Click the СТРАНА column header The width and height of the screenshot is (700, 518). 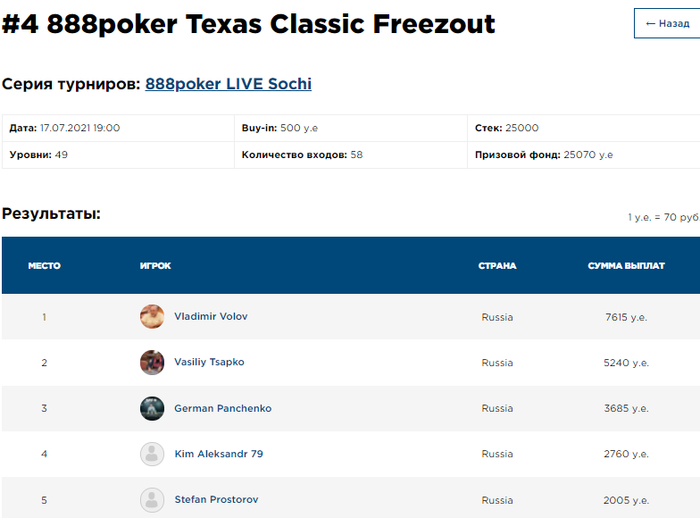(x=497, y=266)
